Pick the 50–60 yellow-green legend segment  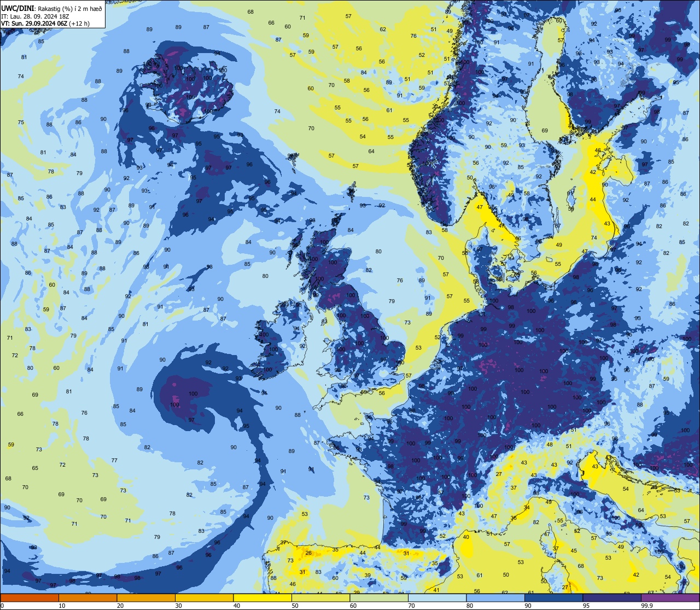coord(320,598)
